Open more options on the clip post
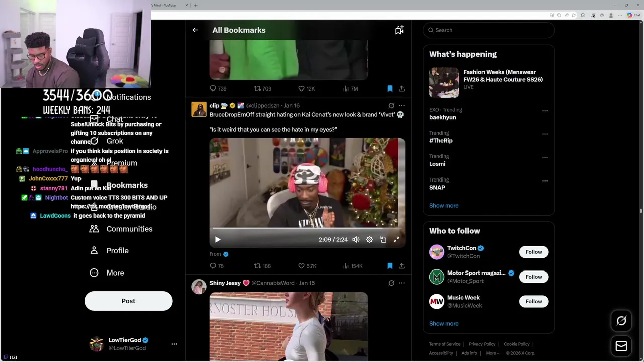Screen dimensions: 644x362 click(401, 106)
